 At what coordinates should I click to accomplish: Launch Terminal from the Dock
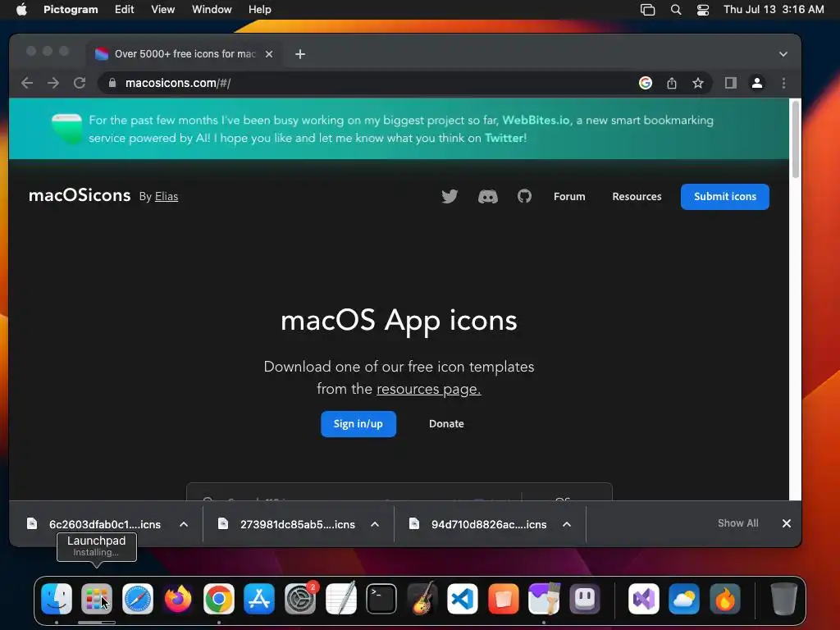[x=381, y=599]
